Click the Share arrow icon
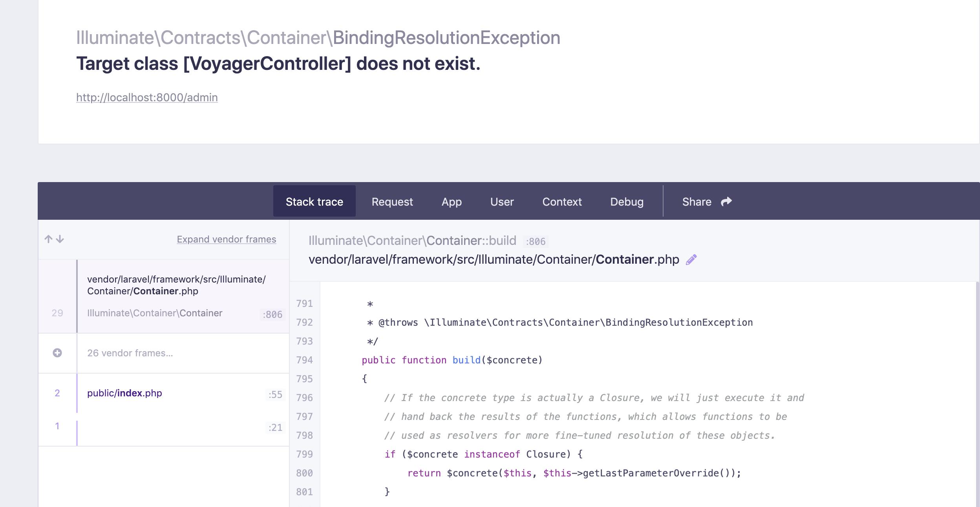Viewport: 980px width, 507px height. (x=726, y=201)
